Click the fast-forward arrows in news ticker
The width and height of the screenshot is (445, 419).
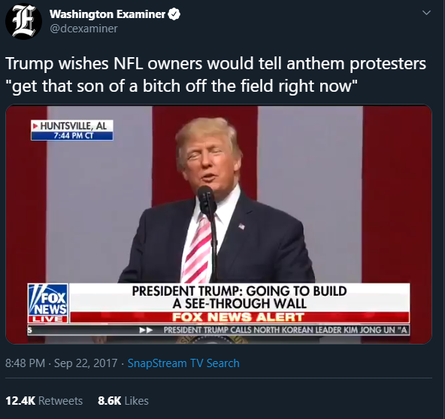pyautogui.click(x=146, y=330)
